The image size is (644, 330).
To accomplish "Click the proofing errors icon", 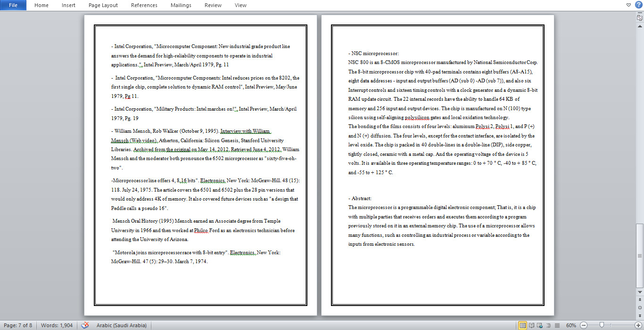I will click(x=85, y=325).
